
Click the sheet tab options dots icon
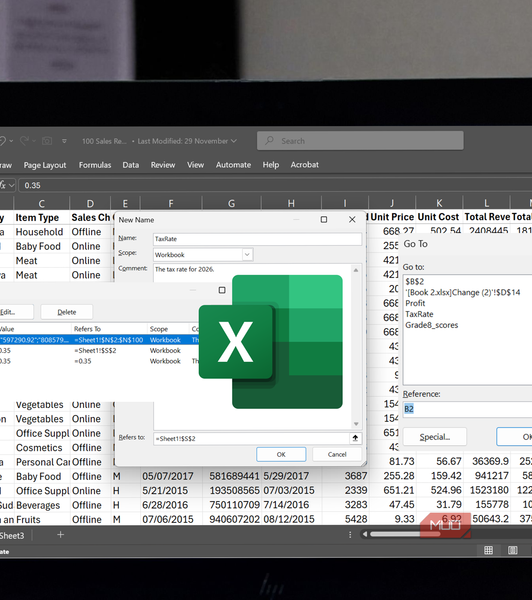pyautogui.click(x=350, y=535)
